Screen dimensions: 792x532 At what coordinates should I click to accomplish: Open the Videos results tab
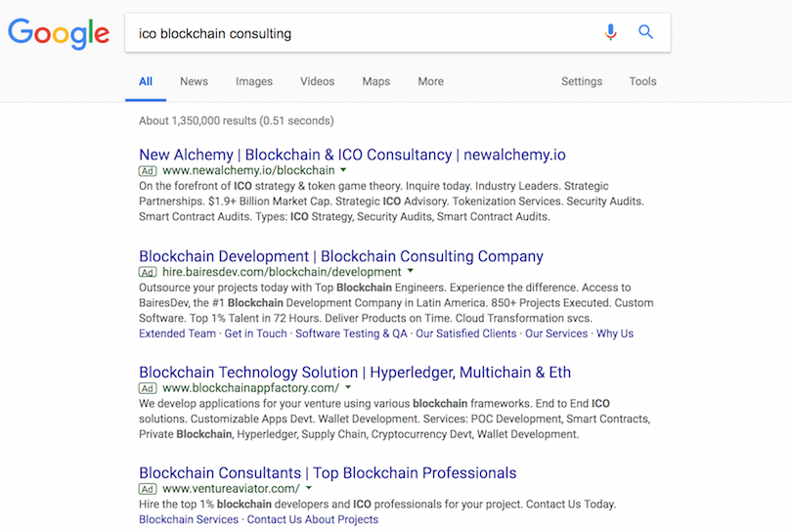click(317, 81)
